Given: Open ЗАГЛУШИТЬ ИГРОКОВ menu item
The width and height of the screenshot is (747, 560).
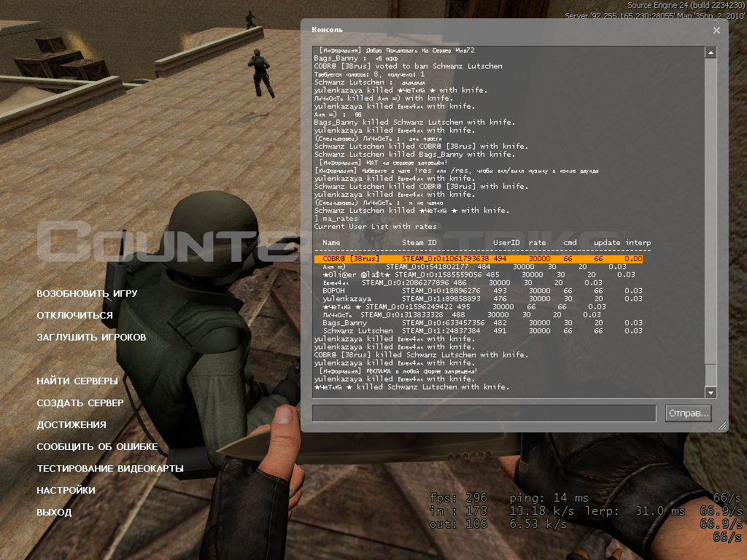Looking at the screenshot, I should click(x=91, y=337).
